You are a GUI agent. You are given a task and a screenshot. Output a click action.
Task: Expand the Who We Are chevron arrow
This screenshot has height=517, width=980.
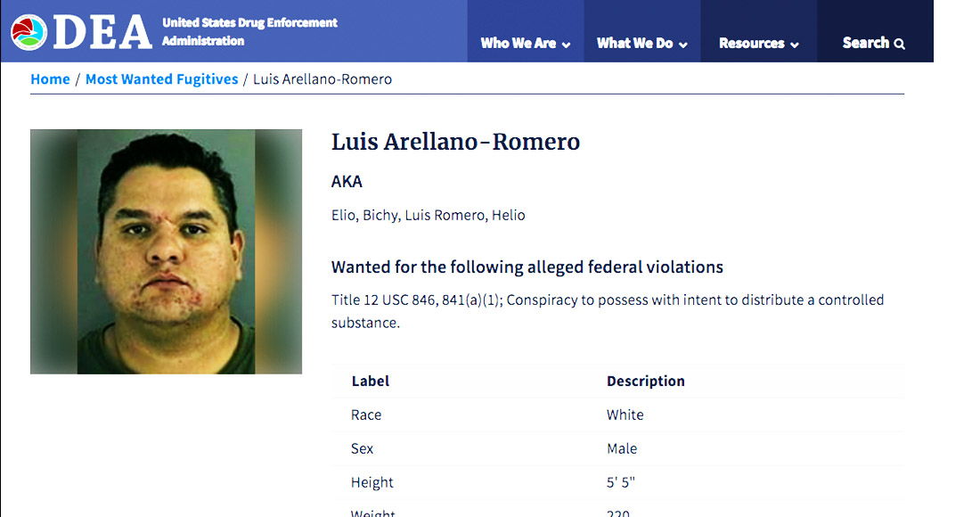tap(566, 45)
